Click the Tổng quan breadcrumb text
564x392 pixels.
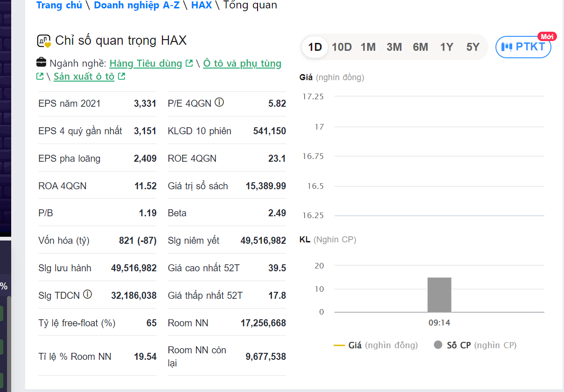(x=250, y=5)
